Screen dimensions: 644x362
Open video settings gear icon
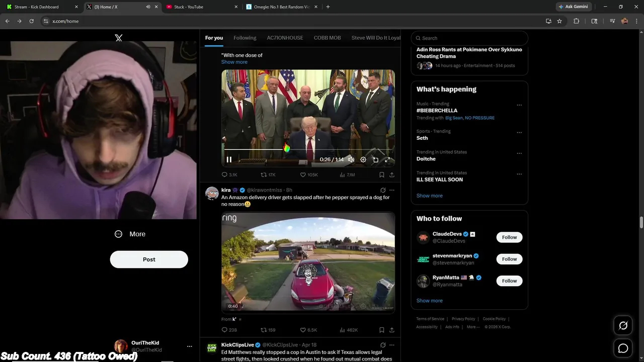point(363,159)
